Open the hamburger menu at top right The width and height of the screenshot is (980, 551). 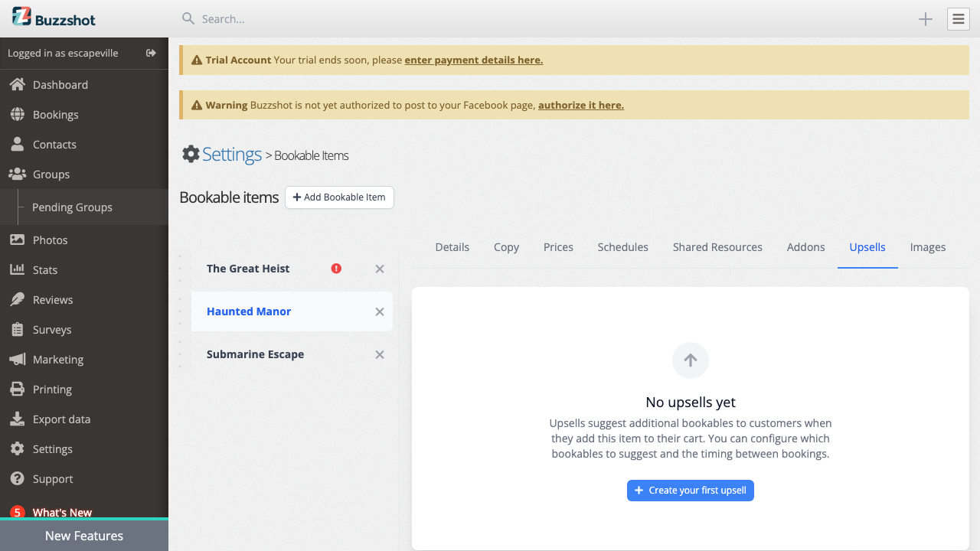click(x=958, y=18)
